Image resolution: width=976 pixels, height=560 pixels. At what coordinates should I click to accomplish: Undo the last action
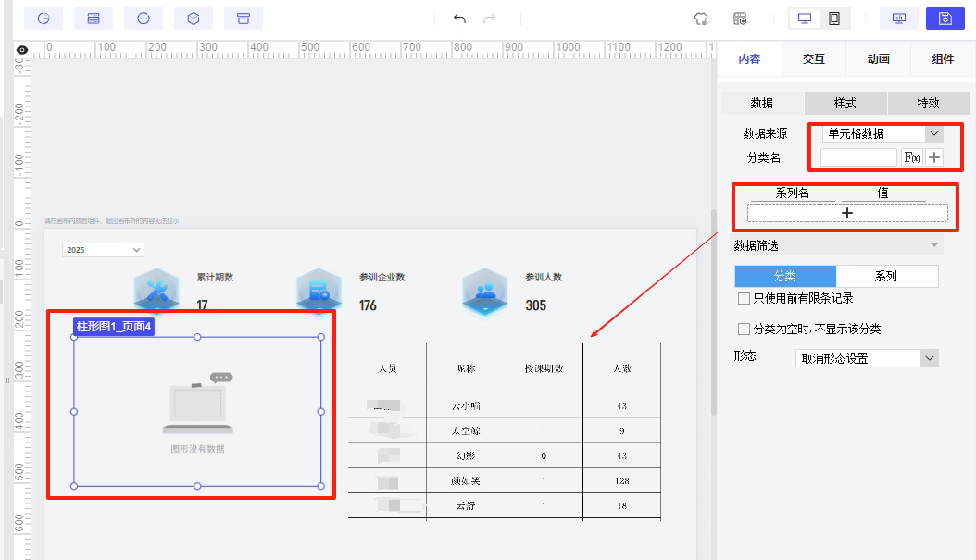click(x=459, y=18)
